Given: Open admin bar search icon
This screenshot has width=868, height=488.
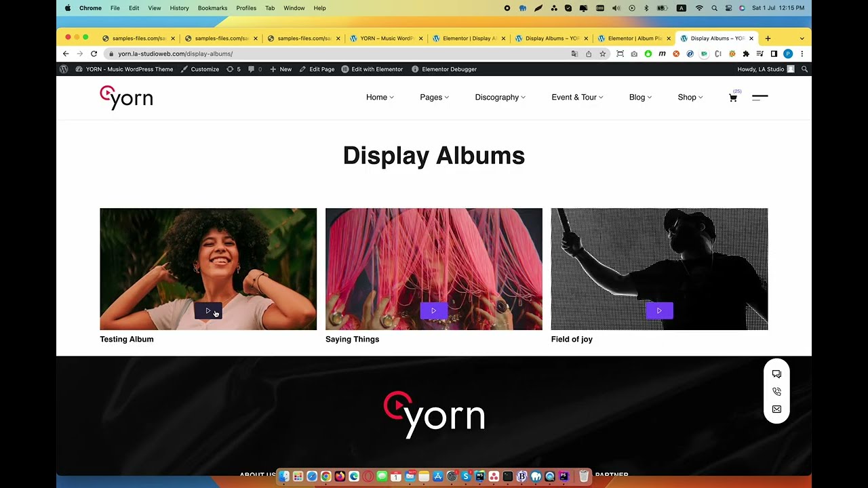Looking at the screenshot, I should 804,69.
